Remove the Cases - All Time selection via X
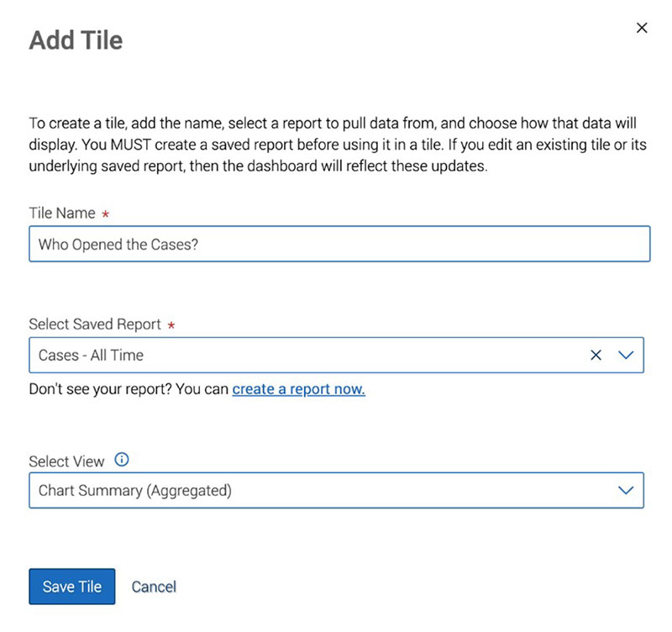The height and width of the screenshot is (632, 672). click(596, 355)
